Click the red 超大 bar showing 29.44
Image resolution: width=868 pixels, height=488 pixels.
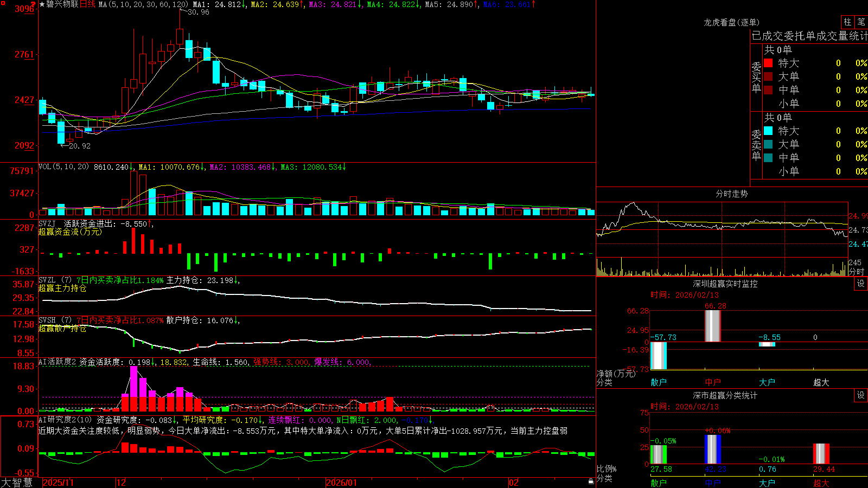click(821, 454)
